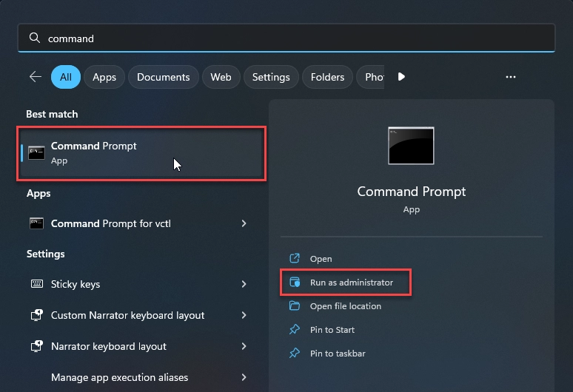
Task: Switch to the Web filter tab
Action: [x=221, y=77]
